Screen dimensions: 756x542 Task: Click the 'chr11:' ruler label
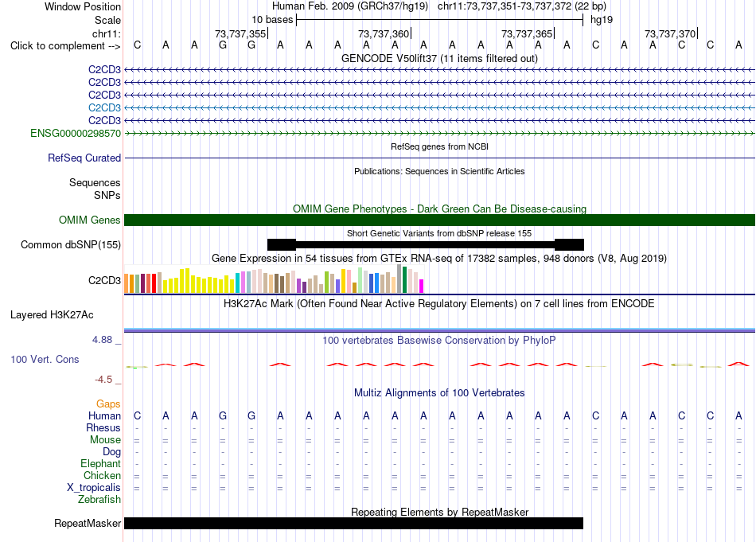106,33
